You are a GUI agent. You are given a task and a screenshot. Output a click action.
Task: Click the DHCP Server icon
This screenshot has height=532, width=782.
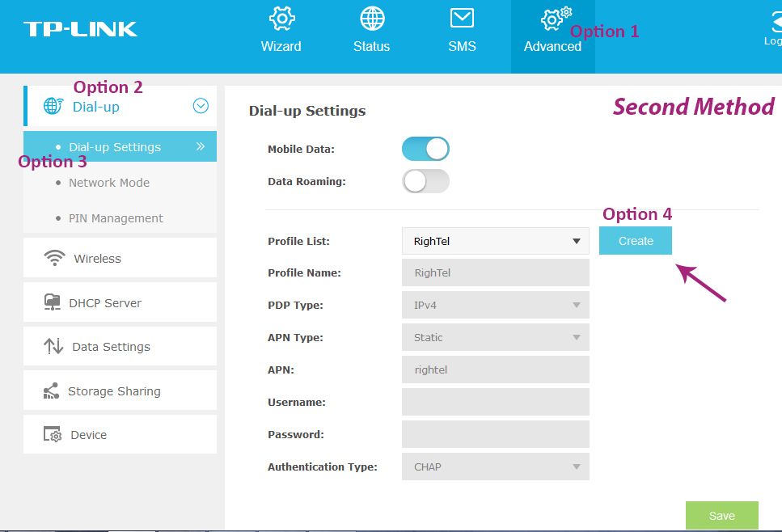53,302
